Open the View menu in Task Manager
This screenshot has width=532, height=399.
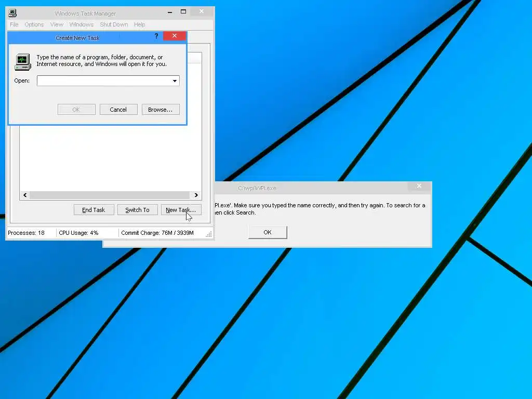tap(57, 24)
